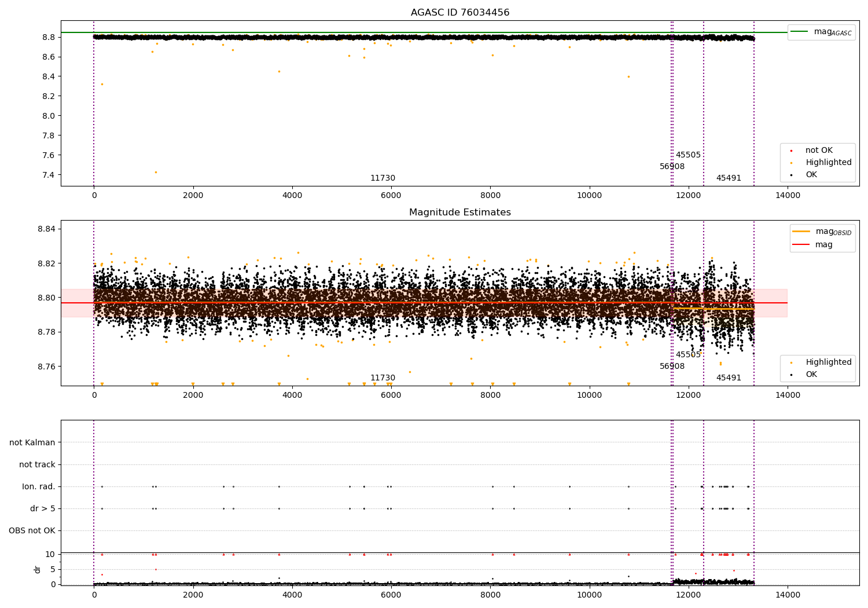Click obsid label '11730' in AGASC ID plot

382,178
